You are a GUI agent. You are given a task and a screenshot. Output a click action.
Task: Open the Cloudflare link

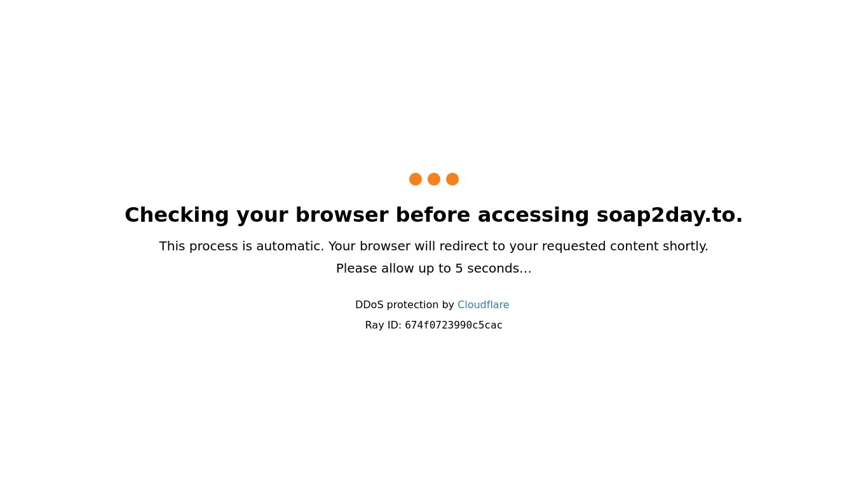483,305
